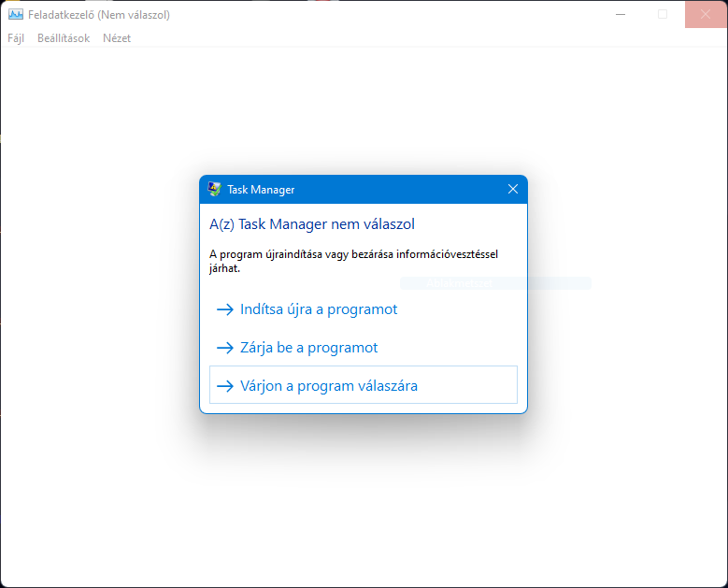Open the Fájl menu

click(16, 38)
